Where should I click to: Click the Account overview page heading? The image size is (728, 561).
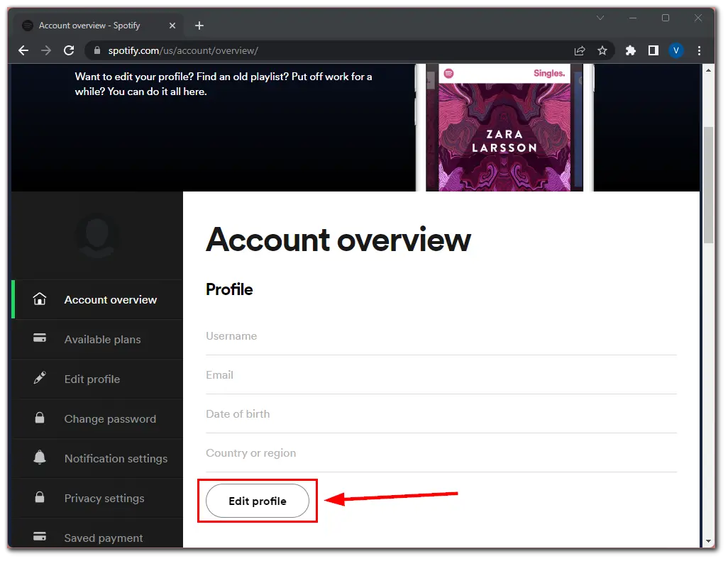point(338,240)
